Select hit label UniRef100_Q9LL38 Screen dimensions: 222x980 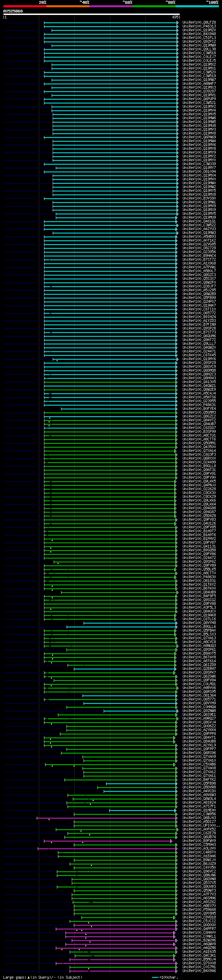pyautogui.click(x=199, y=49)
